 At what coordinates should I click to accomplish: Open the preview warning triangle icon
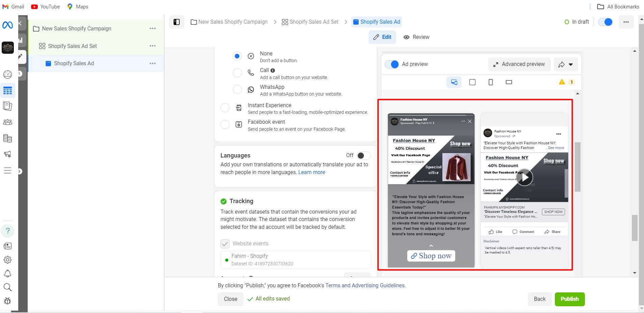tap(562, 82)
